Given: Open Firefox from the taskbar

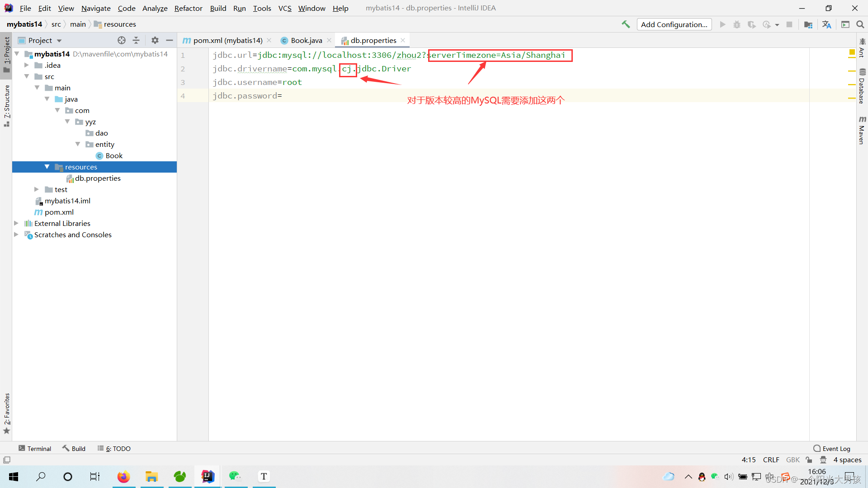Looking at the screenshot, I should (123, 476).
